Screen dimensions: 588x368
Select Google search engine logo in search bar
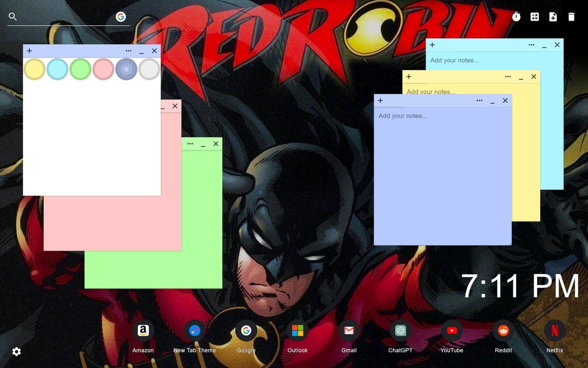coord(121,17)
